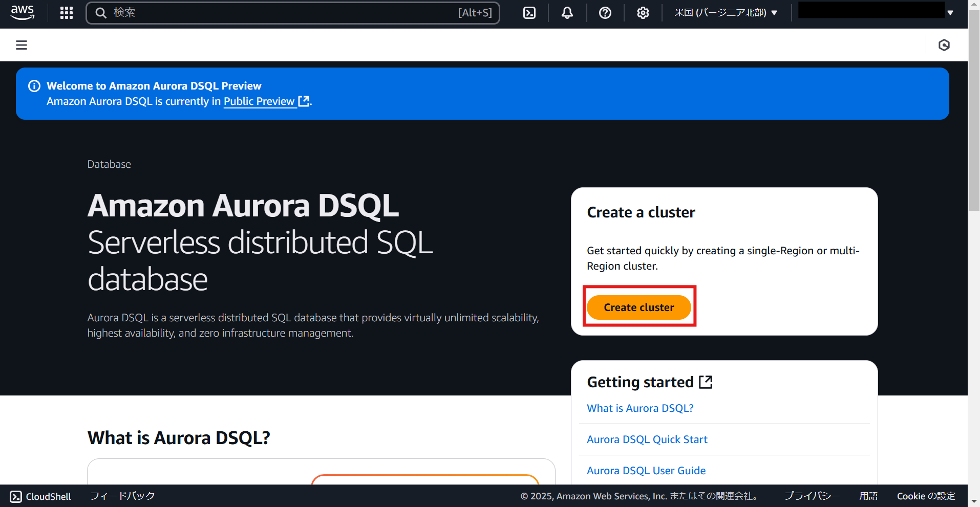Open the hexagon panel icon at right
This screenshot has height=507, width=980.
pyautogui.click(x=944, y=45)
